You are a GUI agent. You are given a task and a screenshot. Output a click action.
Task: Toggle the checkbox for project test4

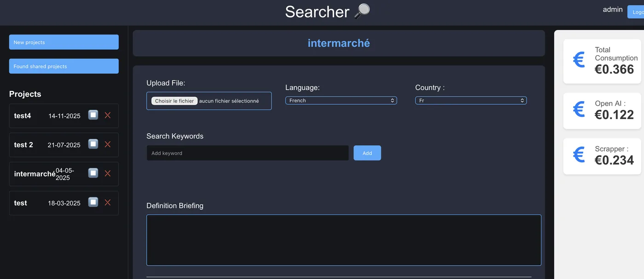click(93, 115)
